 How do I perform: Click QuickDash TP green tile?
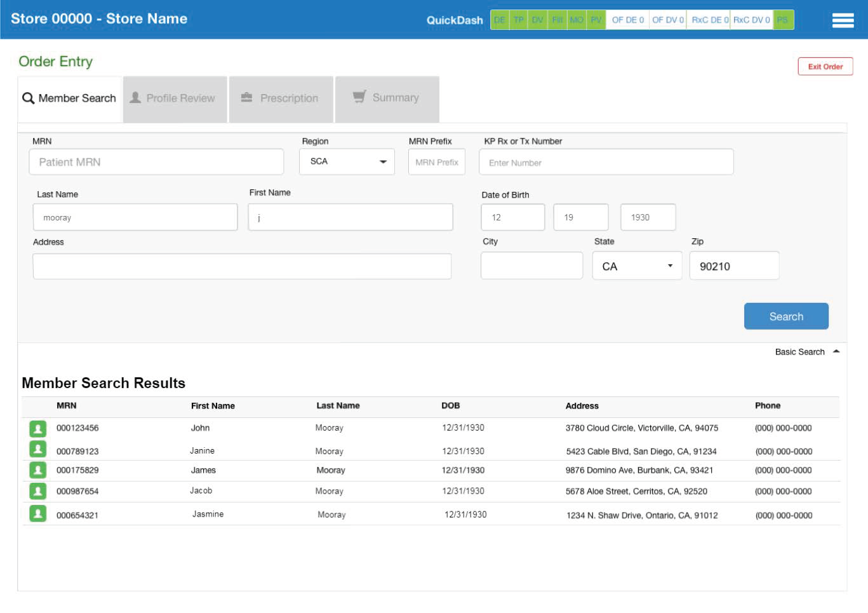coord(519,20)
